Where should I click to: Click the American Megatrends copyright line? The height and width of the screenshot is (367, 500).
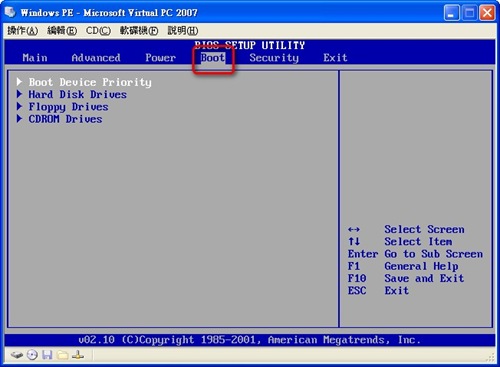click(250, 340)
